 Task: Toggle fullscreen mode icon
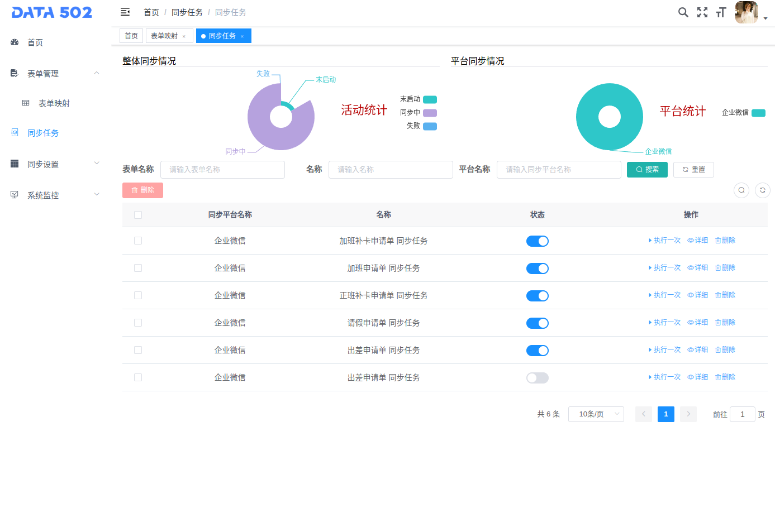702,12
